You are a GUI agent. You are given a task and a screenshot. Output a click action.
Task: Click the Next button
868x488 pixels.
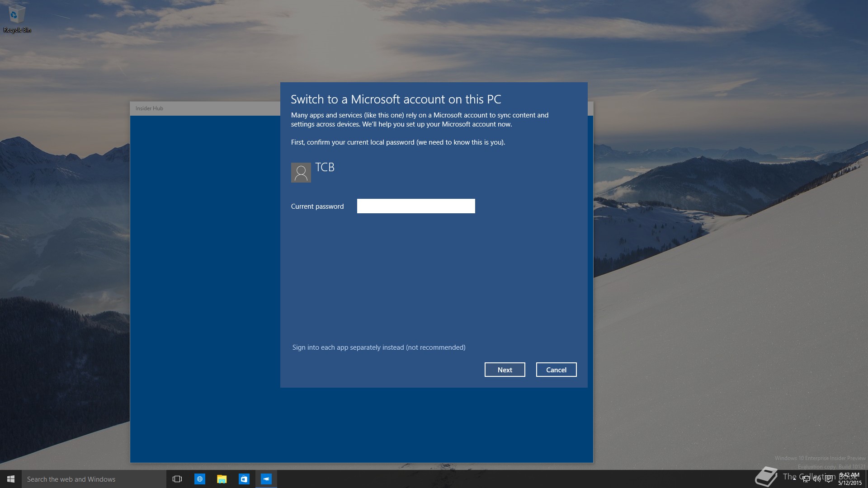[x=505, y=370]
